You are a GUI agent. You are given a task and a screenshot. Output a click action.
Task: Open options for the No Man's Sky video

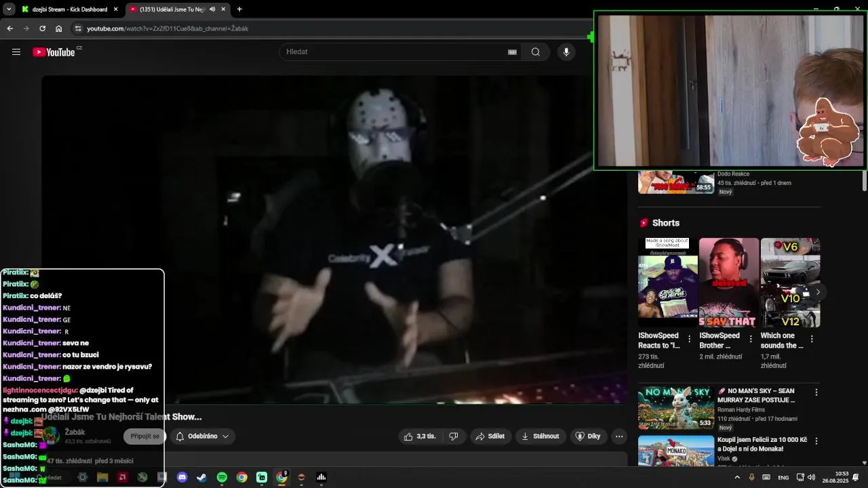tap(816, 392)
